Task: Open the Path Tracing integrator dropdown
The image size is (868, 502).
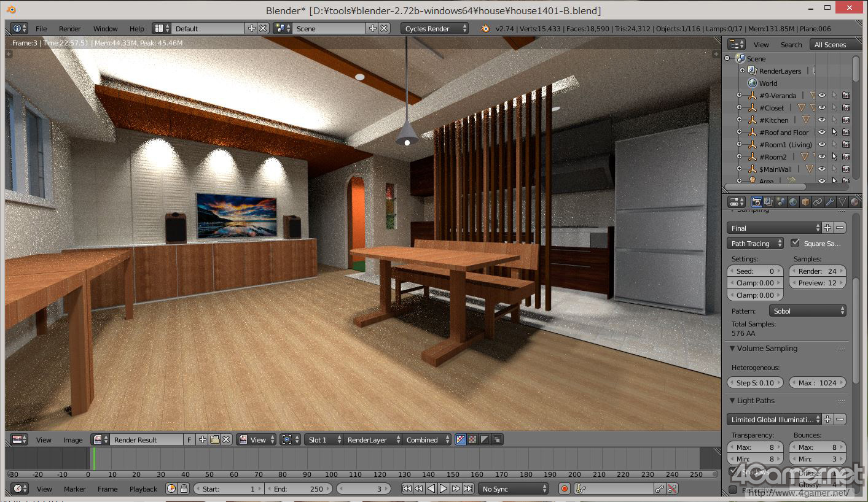Action: (755, 243)
